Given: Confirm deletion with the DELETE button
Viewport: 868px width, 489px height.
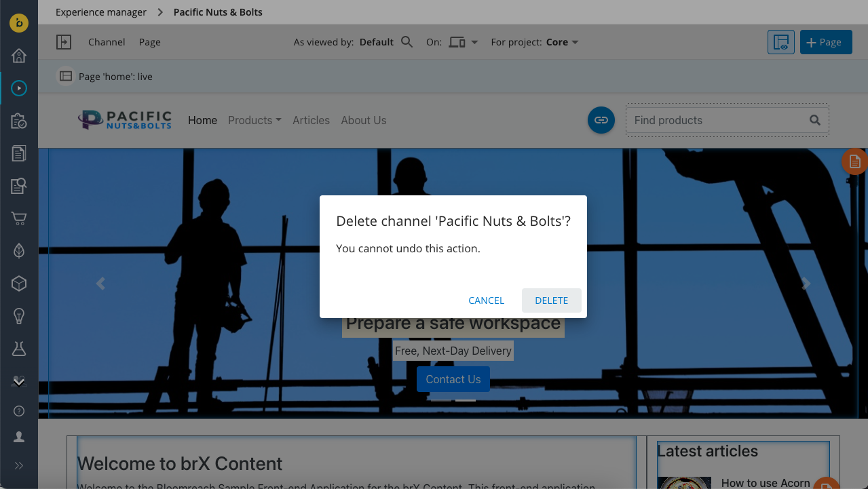Looking at the screenshot, I should click(x=551, y=300).
